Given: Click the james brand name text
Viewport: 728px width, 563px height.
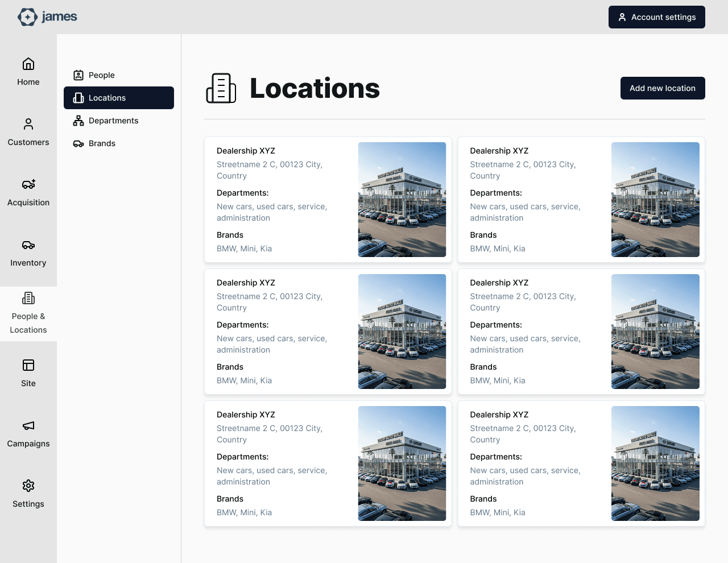Looking at the screenshot, I should tap(59, 16).
